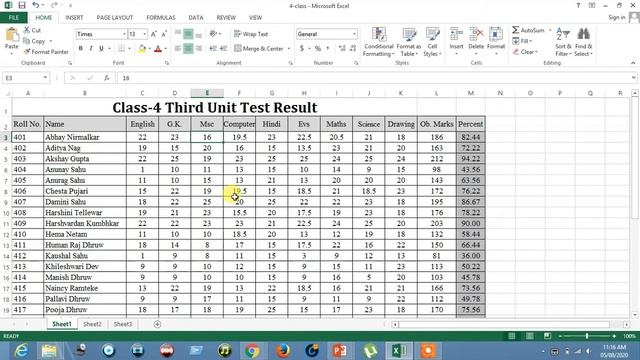Screen dimensions: 640x360
Task: Open PowerPoint from taskbar
Action: tap(340, 351)
